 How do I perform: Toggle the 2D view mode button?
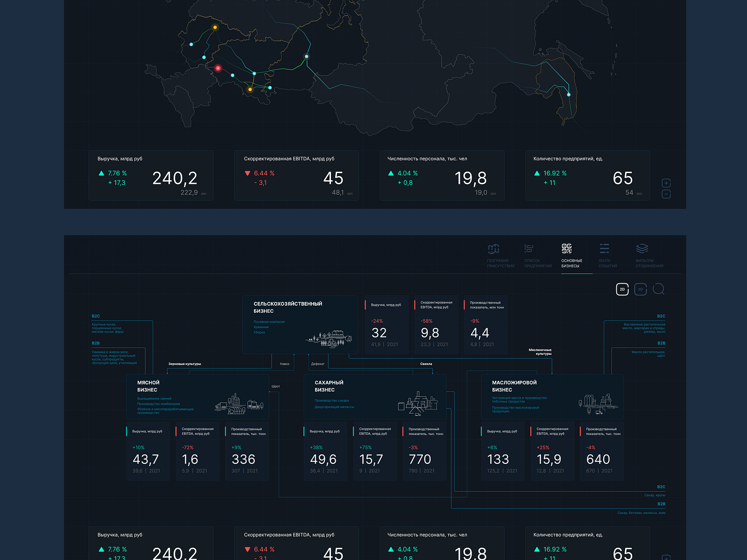(x=622, y=289)
